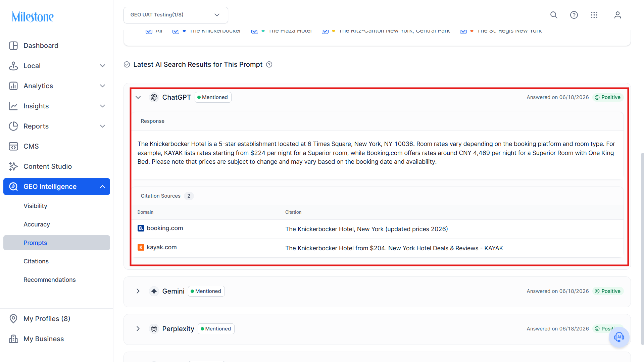Go to Accuracy submenu
Screen dimensions: 644x362
(x=37, y=224)
